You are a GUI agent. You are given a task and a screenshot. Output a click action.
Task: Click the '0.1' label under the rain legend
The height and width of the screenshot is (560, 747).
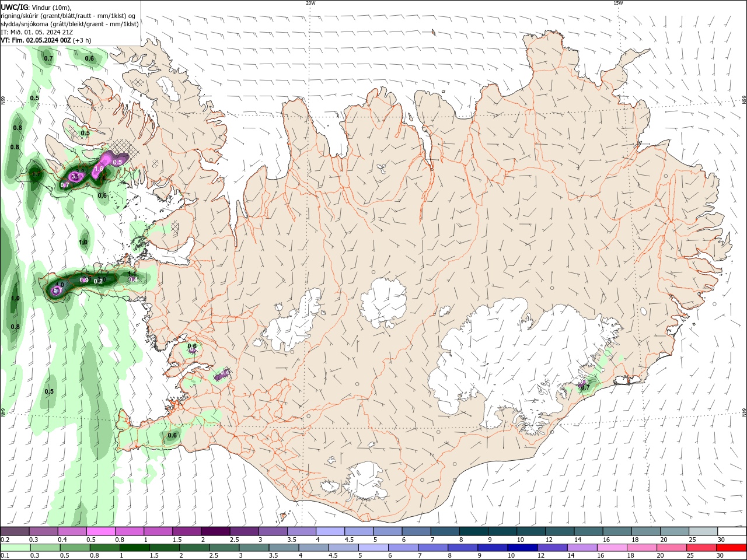pyautogui.click(x=5, y=555)
